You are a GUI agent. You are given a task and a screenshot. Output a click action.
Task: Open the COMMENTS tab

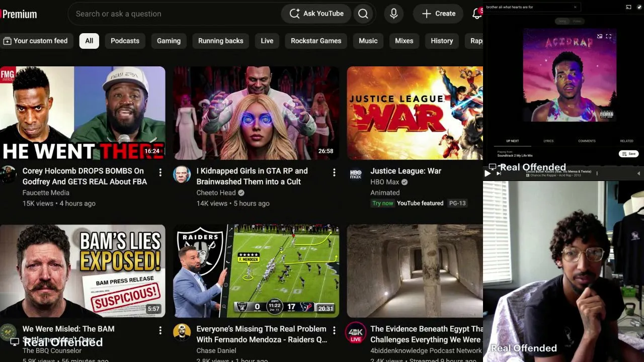[x=587, y=141]
